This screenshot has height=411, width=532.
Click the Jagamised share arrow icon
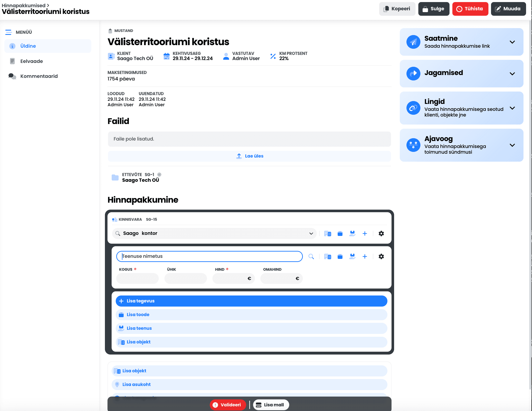[413, 74]
